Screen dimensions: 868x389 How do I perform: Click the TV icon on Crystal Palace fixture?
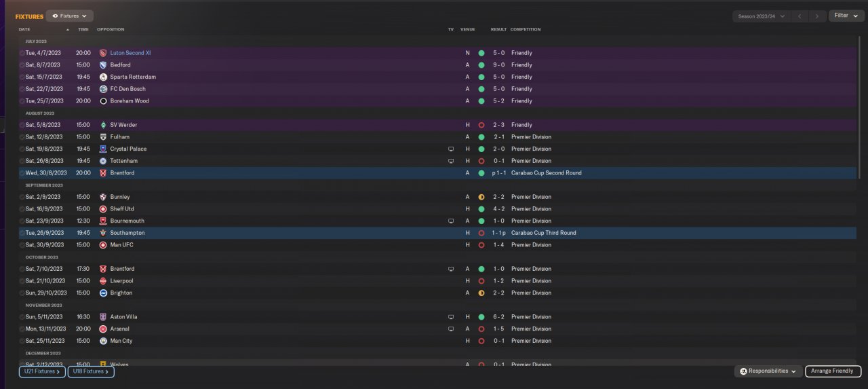[451, 149]
